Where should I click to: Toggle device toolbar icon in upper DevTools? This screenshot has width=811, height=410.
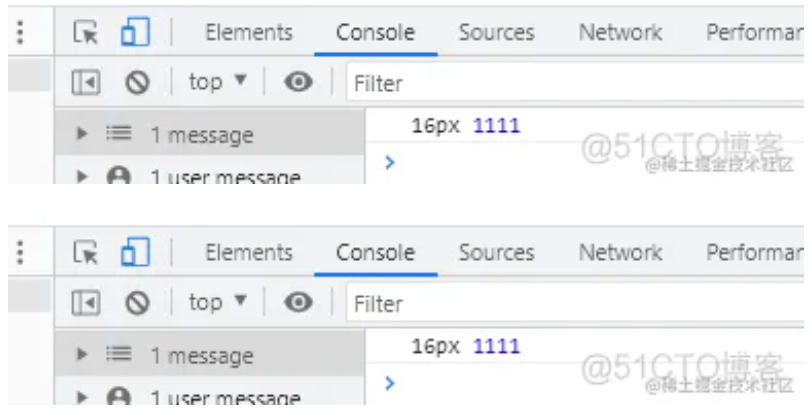click(x=136, y=32)
